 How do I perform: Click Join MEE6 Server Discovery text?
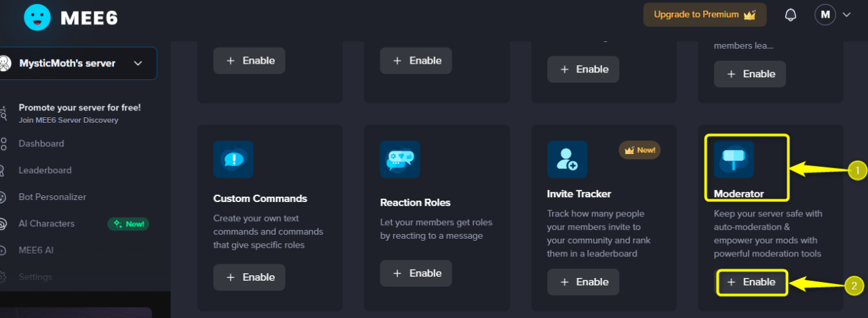68,120
